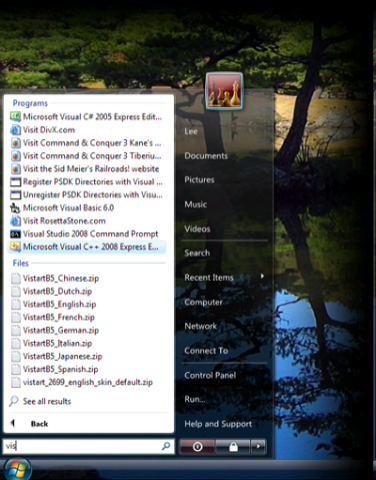Click the VistartB5_Japanese.zip file icon
The image size is (376, 480).
point(16,356)
